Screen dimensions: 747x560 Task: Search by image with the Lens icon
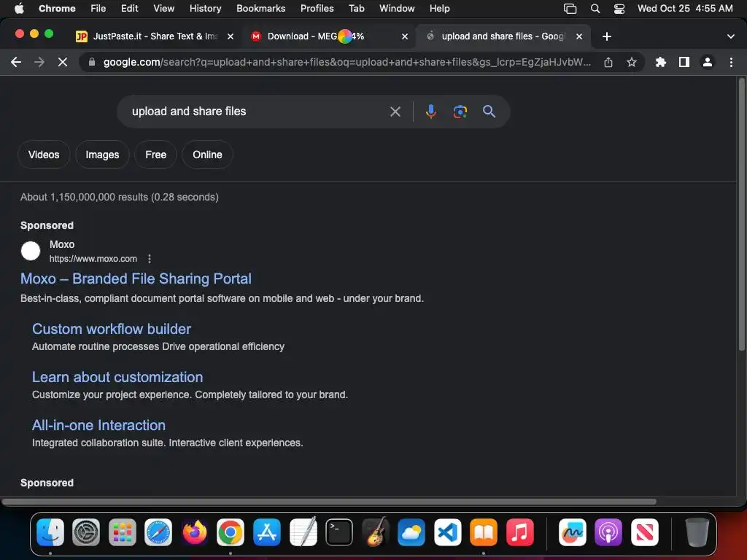coord(460,112)
